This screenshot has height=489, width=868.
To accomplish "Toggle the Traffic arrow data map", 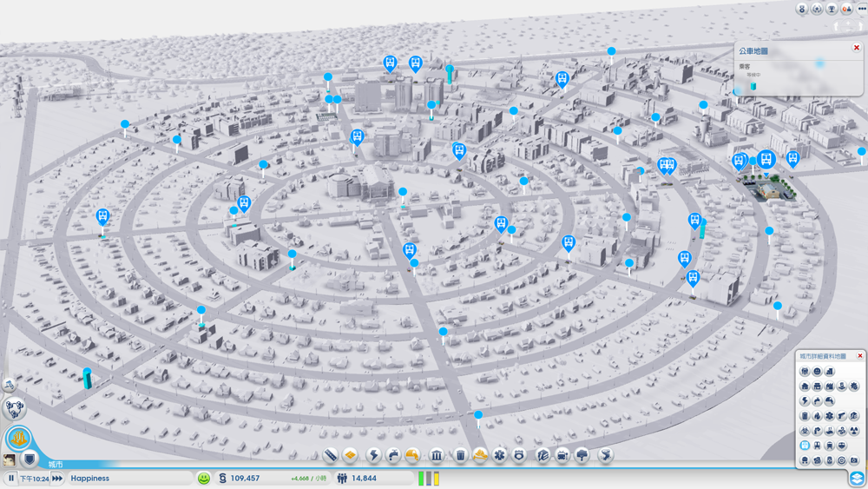I will pos(817,431).
